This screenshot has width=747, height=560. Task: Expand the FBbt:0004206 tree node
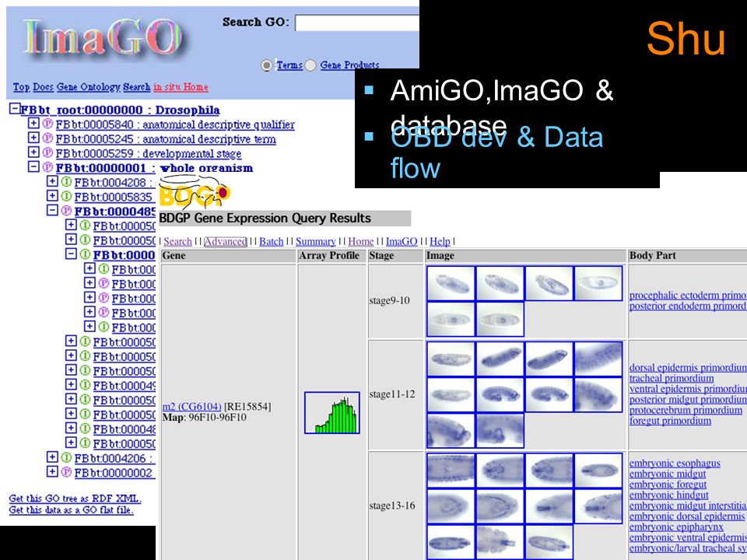pos(52,457)
